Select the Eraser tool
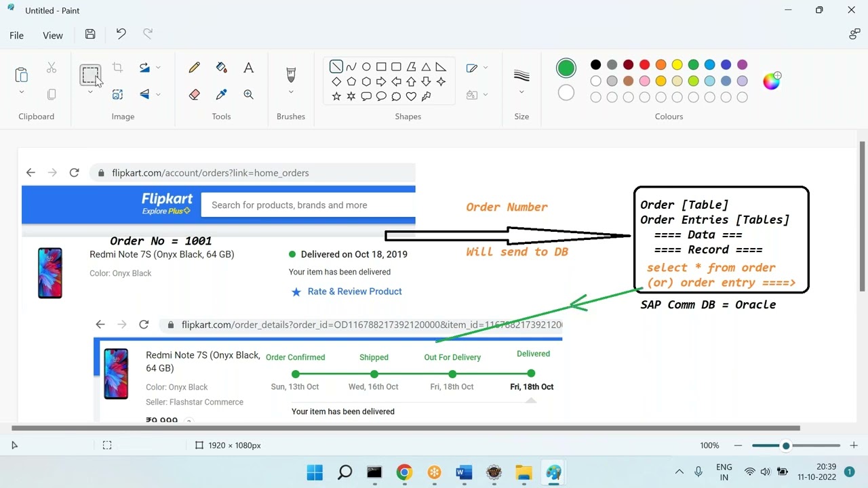This screenshot has height=488, width=868. click(x=195, y=95)
